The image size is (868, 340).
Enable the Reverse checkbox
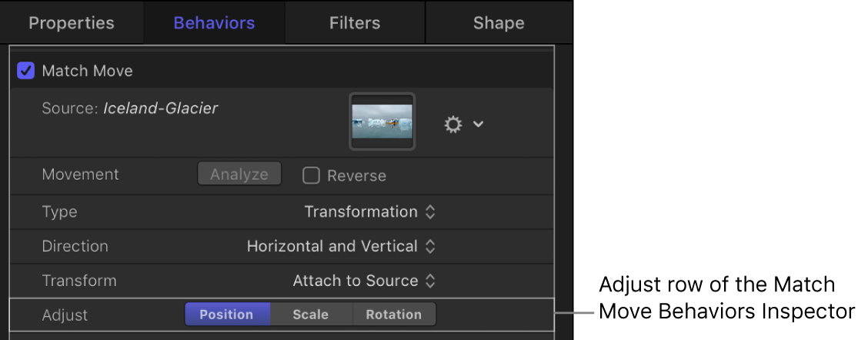(311, 175)
